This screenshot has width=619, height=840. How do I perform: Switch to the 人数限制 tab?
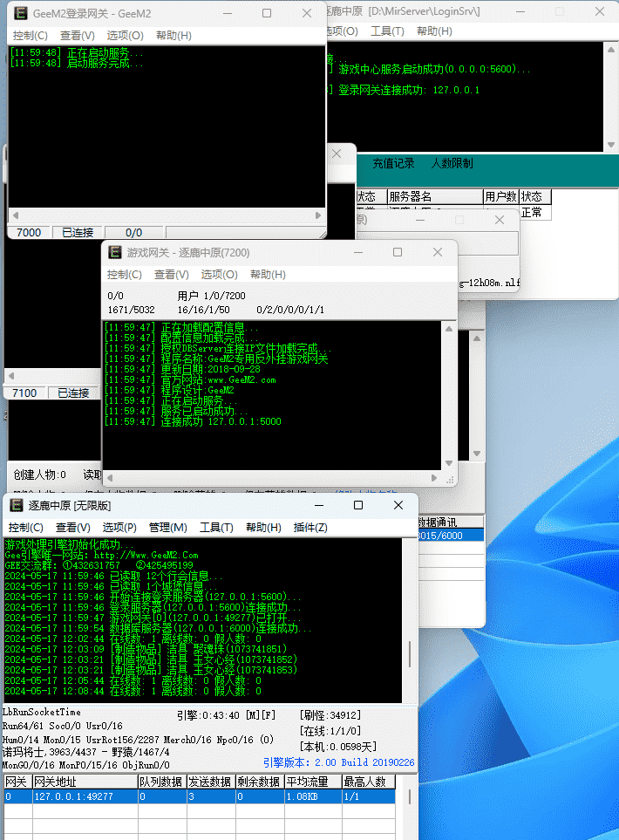coord(452,164)
